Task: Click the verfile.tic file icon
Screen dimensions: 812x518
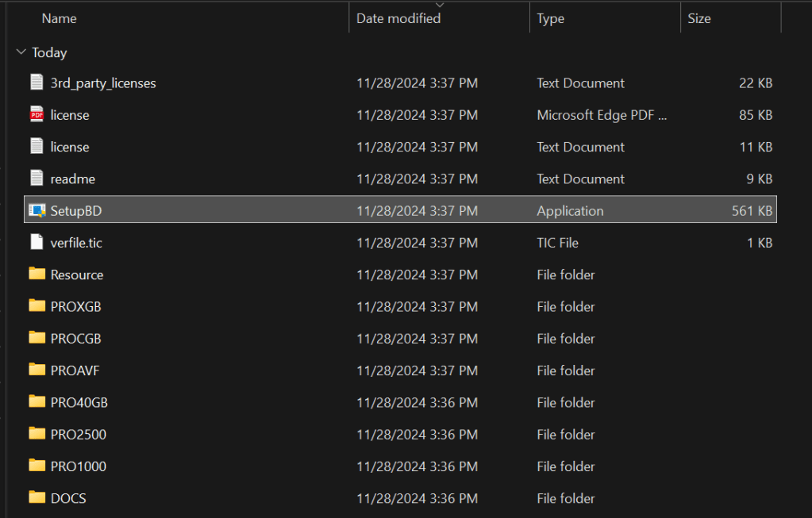Action: [37, 242]
